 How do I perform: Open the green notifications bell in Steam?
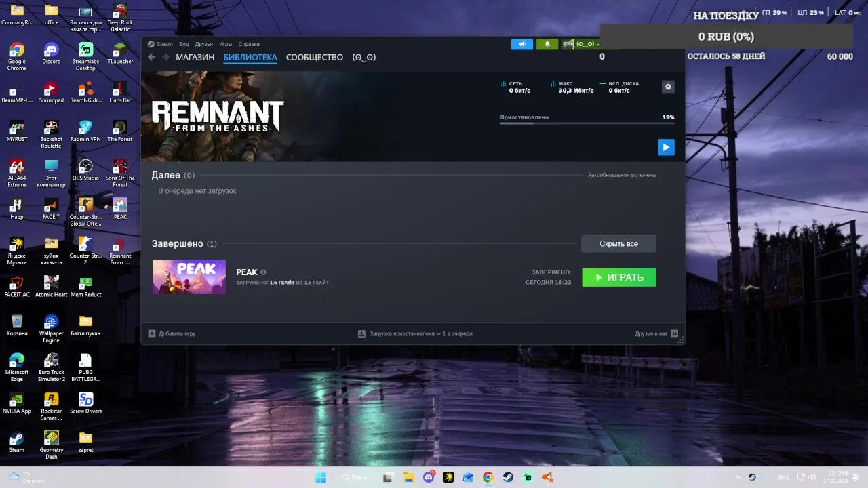tap(547, 44)
